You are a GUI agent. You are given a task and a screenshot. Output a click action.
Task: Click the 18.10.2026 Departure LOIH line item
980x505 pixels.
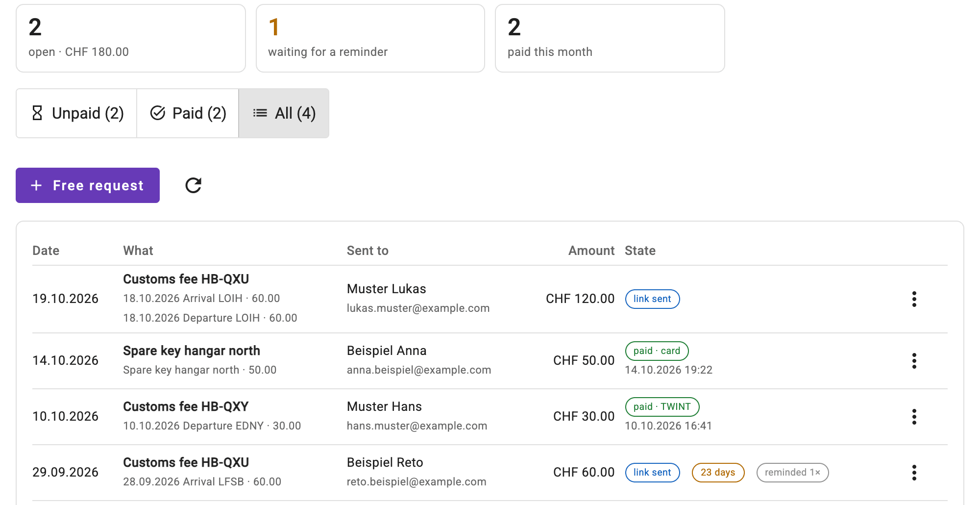tap(210, 318)
